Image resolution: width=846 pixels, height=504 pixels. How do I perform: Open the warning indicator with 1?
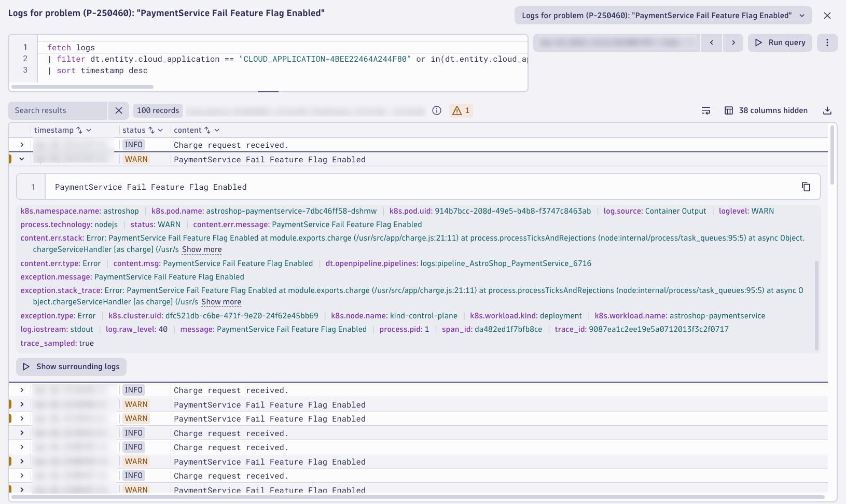(x=461, y=110)
